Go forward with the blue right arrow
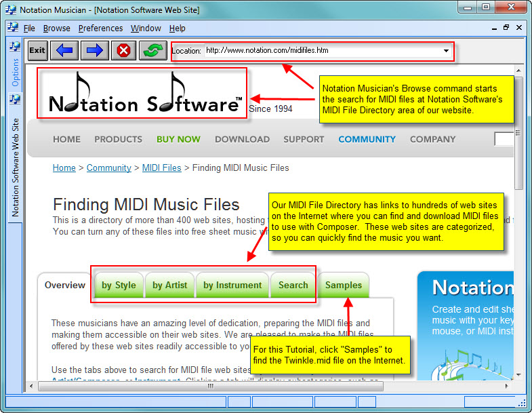532x413 pixels. (95, 50)
